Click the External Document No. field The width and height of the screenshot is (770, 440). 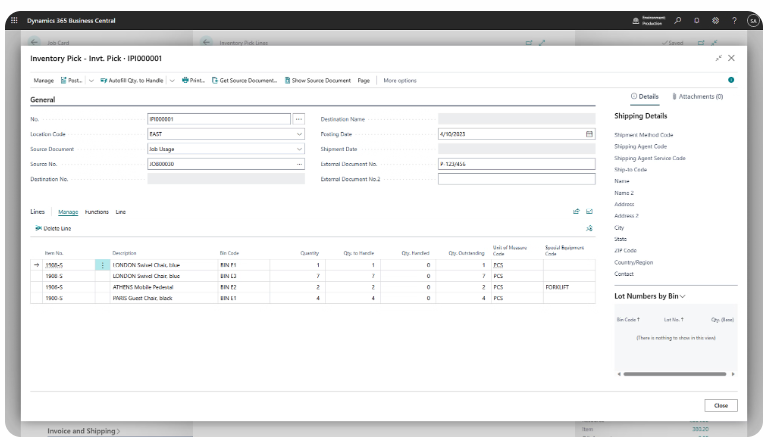[517, 164]
